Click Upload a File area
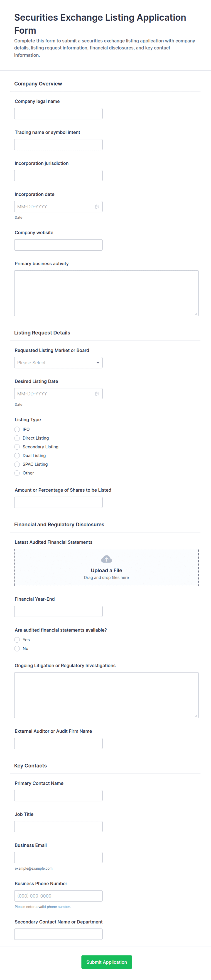The image size is (211, 980). 106,567
